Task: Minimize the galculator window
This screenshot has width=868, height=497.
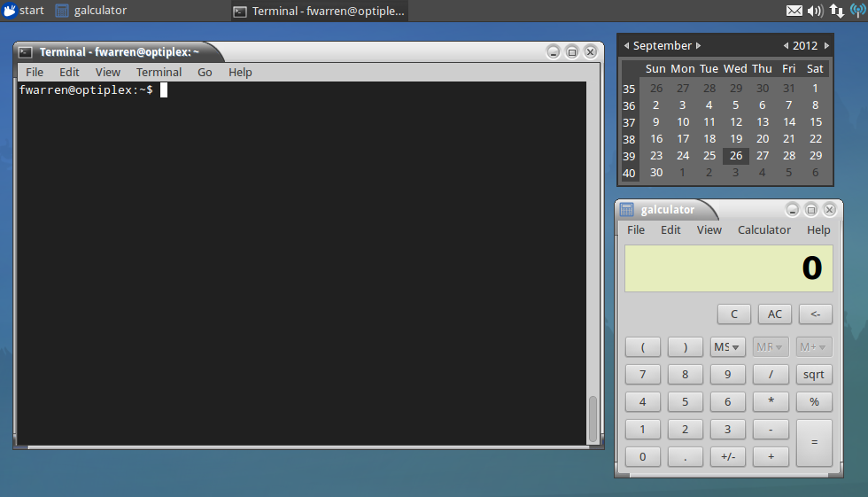Action: pyautogui.click(x=792, y=210)
